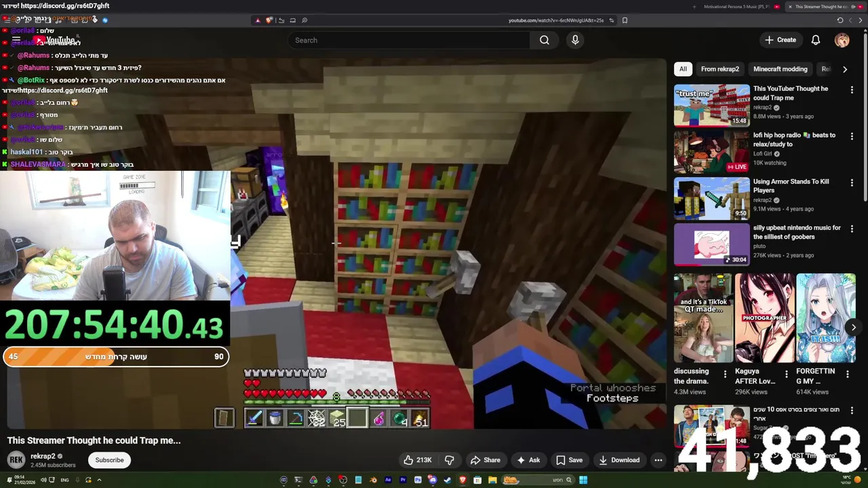This screenshot has width=868, height=488.
Task: Open the rekrap2 channel name link
Action: pyautogui.click(x=43, y=456)
